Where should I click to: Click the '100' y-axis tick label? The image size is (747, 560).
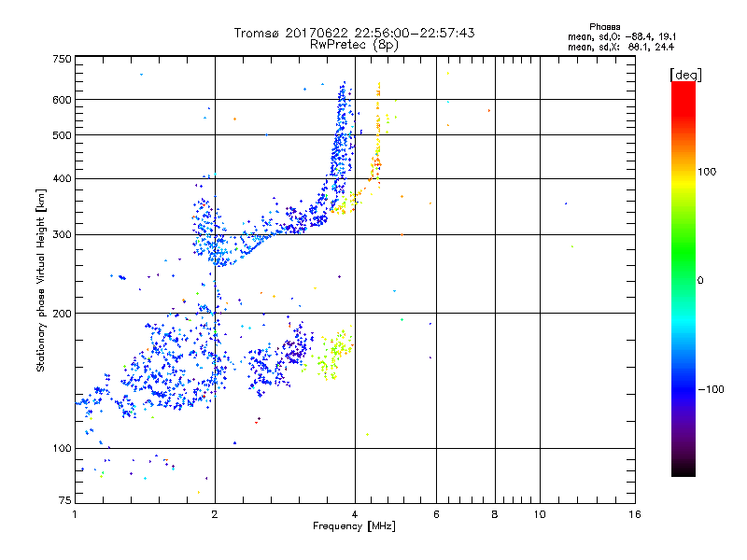point(63,448)
